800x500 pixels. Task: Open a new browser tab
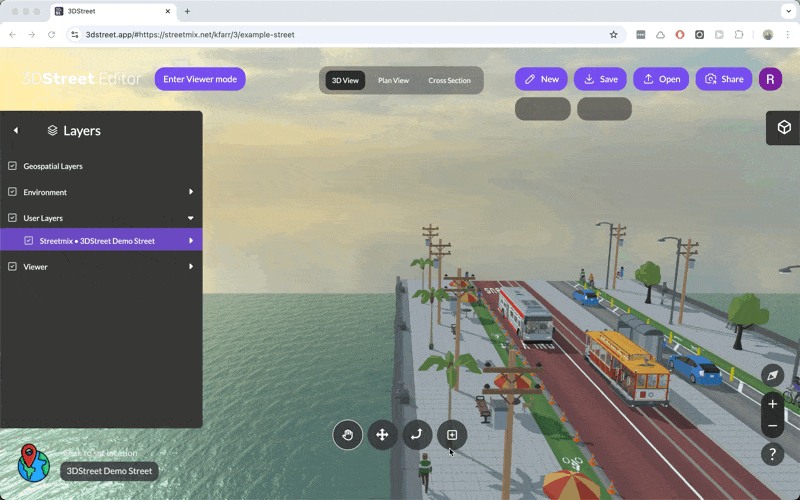187,11
